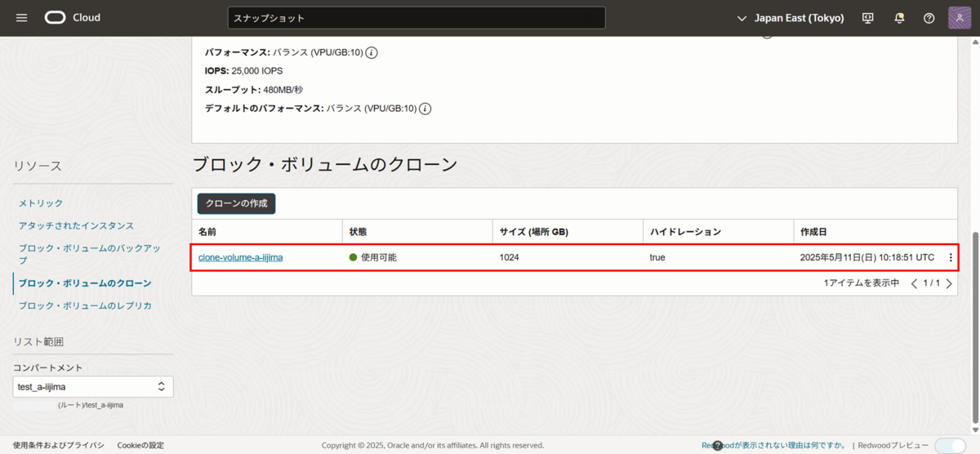Click the Redwood help question icon
Screen dimensions: 980x454
(718, 446)
